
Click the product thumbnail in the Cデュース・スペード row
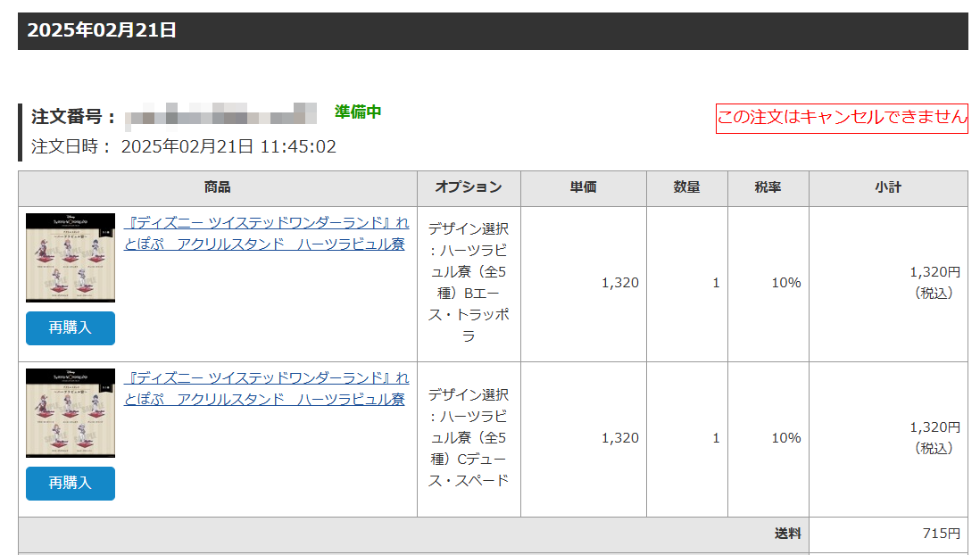point(70,412)
